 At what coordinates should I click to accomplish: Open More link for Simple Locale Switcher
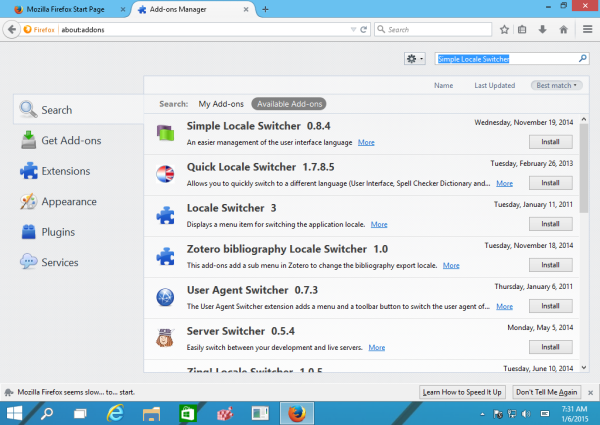(366, 142)
